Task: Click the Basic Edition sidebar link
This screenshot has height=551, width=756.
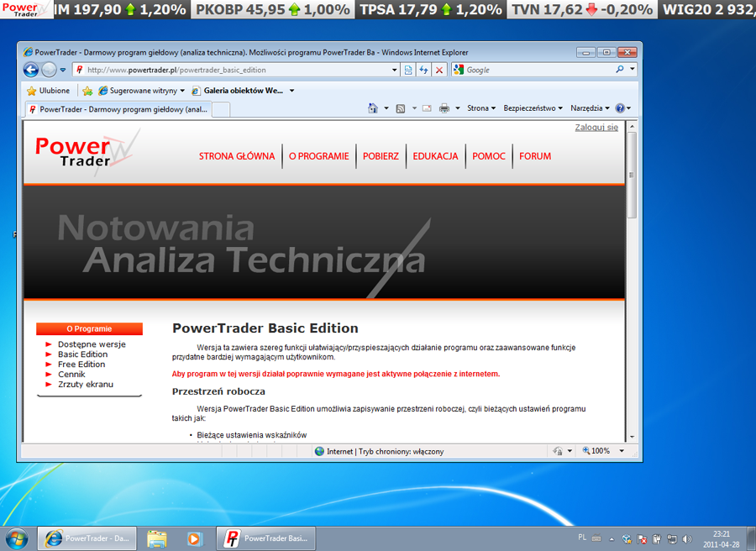Action: 83,354
